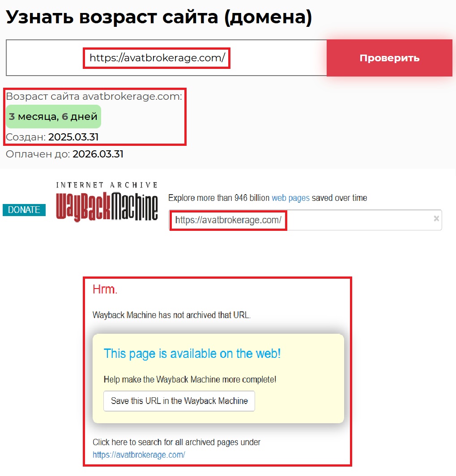Click the red "Hrm." heading

coord(105,289)
